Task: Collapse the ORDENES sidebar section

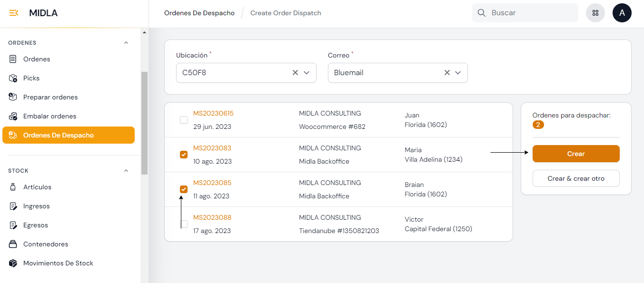Action: [126, 43]
